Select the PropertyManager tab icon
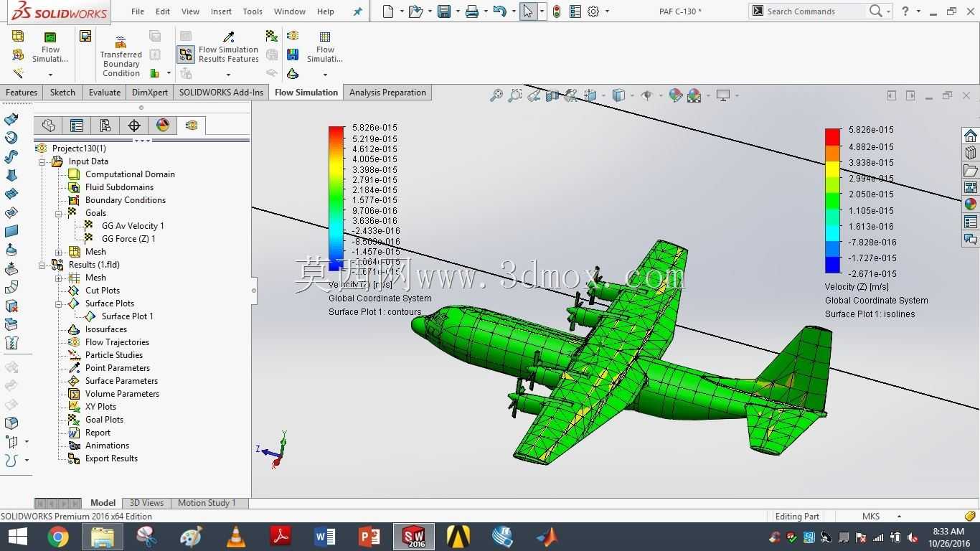Viewport: 980px width, 551px height. (x=77, y=126)
